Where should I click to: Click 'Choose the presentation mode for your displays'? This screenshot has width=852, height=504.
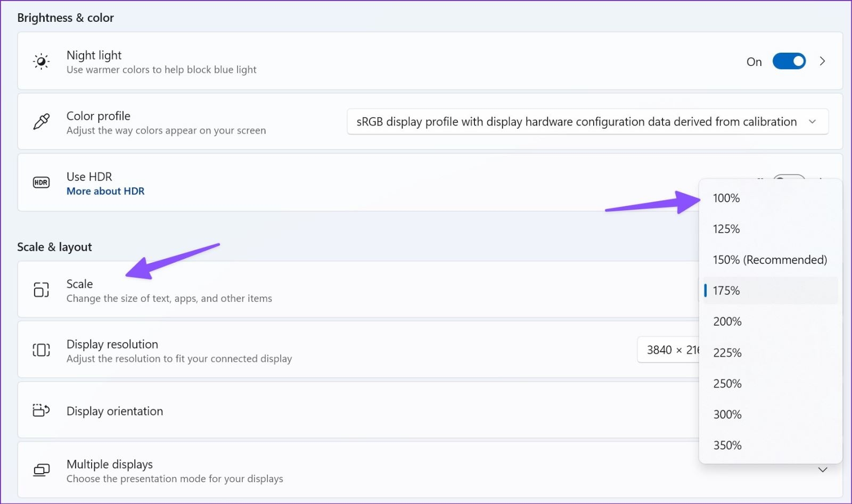175,479
